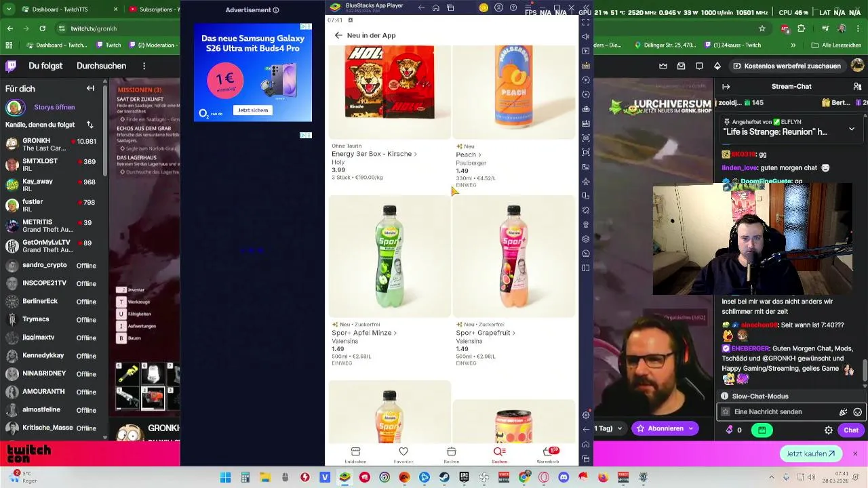
Task: Open Spor+ Grapefruit product
Action: (x=486, y=333)
